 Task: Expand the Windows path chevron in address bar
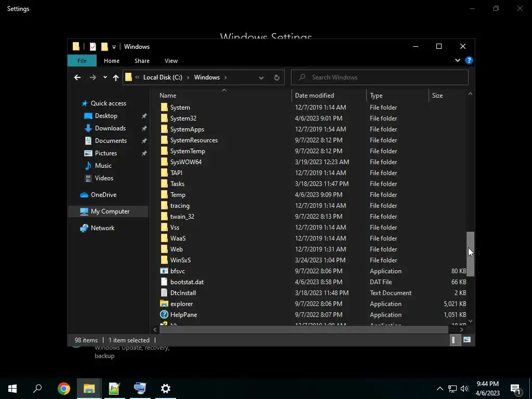225,77
